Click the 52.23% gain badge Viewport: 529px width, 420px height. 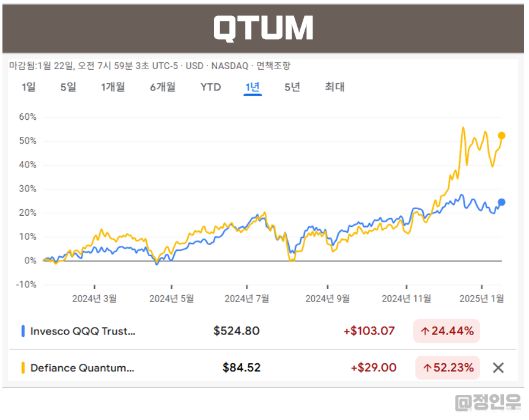[448, 367]
